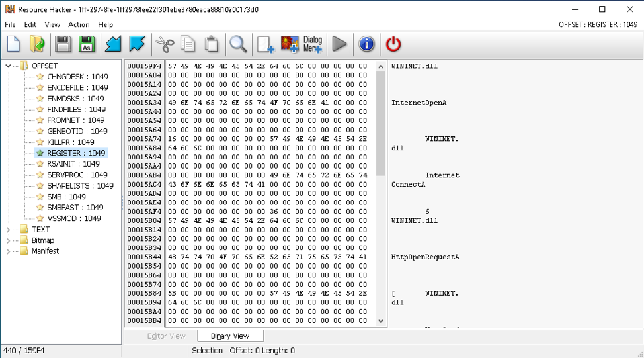Expand the Manifest folder node

click(8, 251)
